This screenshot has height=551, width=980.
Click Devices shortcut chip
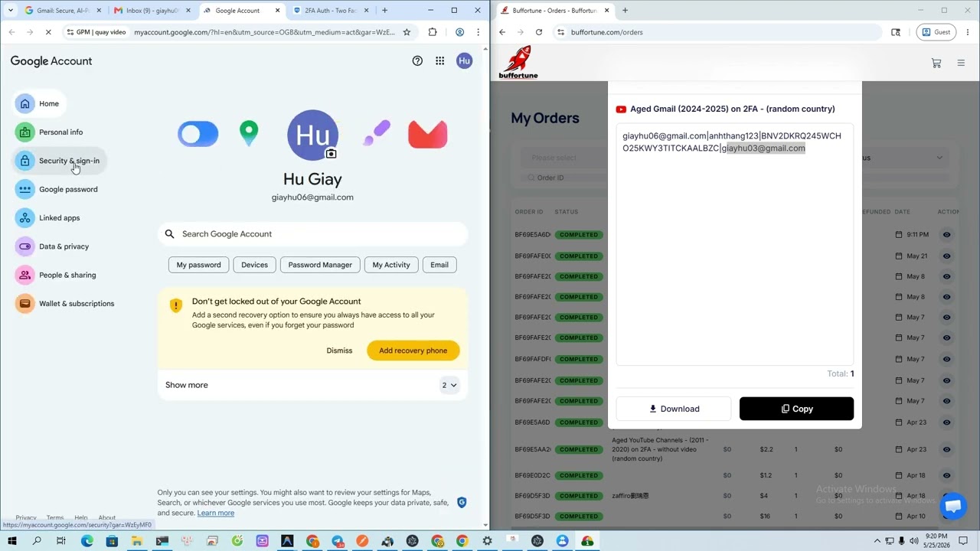pyautogui.click(x=254, y=265)
